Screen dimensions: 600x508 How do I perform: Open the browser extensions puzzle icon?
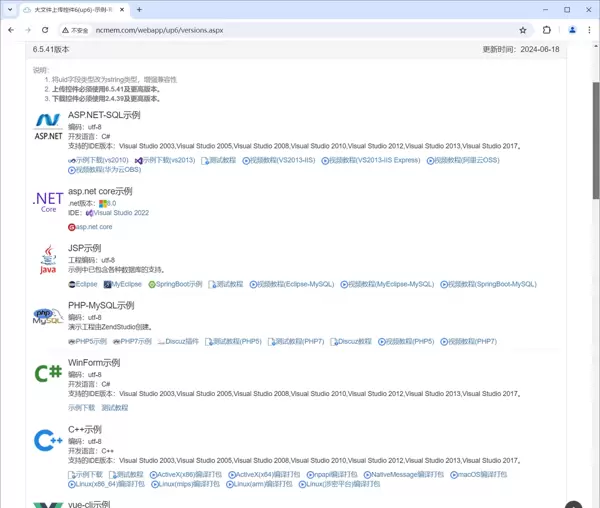(x=547, y=30)
